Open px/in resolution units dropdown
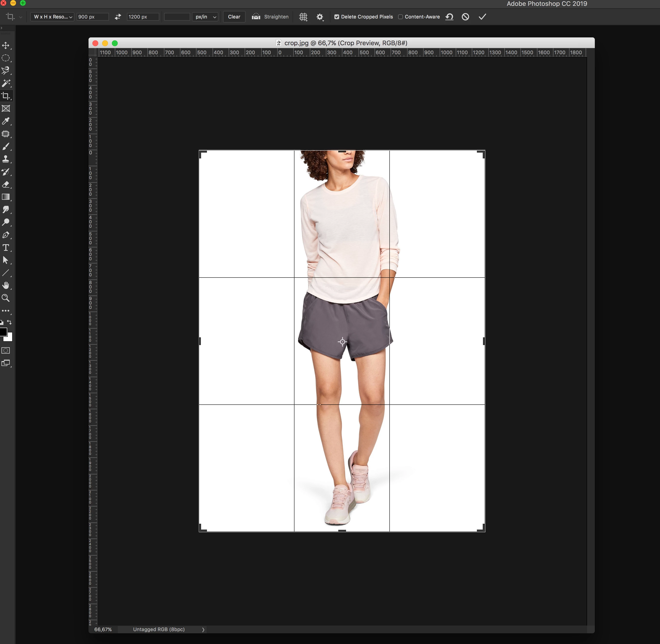 pos(205,17)
